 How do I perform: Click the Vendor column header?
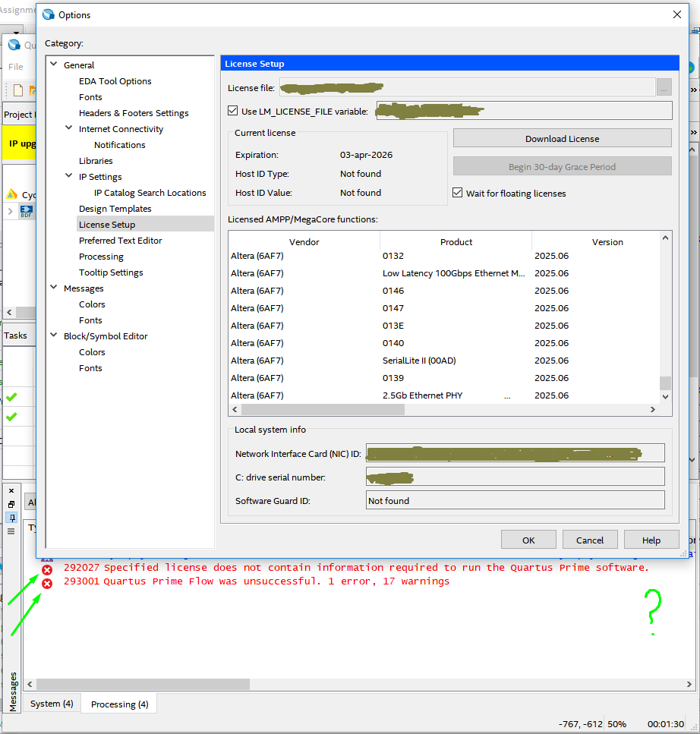(x=304, y=241)
